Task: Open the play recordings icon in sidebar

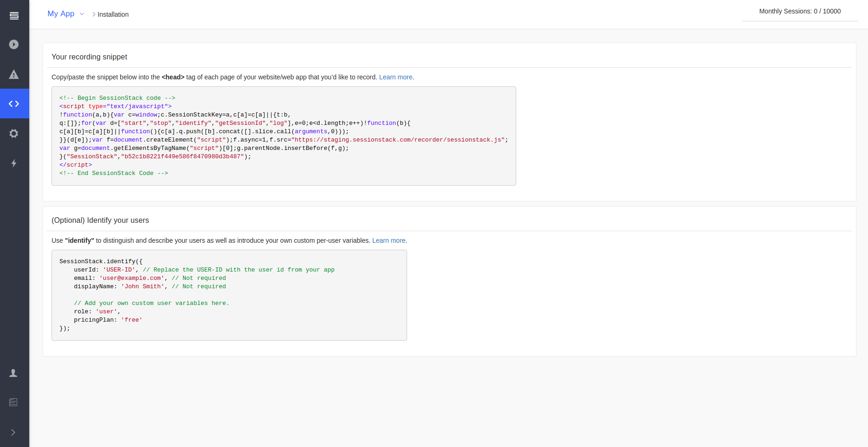Action: tap(14, 45)
